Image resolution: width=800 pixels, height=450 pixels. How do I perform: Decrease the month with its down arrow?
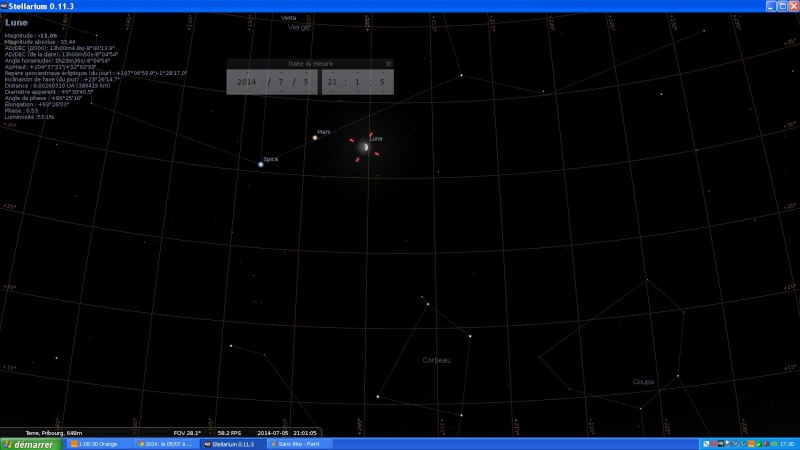281,92
